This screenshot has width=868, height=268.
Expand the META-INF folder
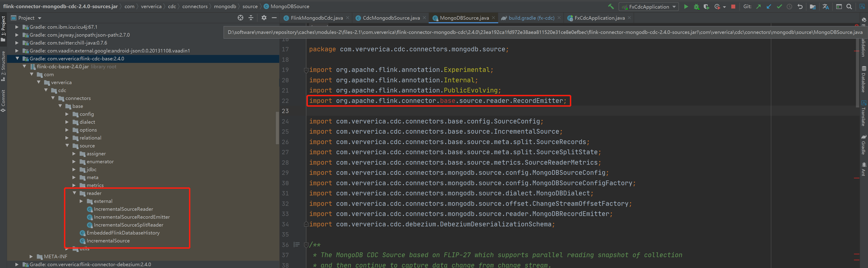coord(31,256)
